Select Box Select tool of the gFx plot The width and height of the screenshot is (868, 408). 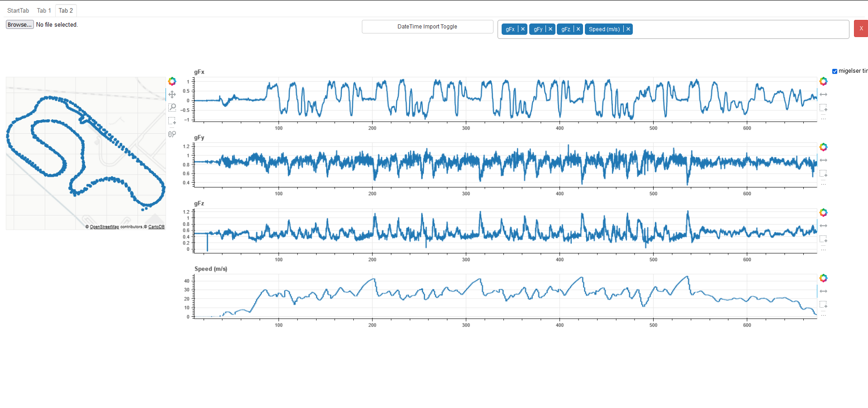tap(823, 108)
